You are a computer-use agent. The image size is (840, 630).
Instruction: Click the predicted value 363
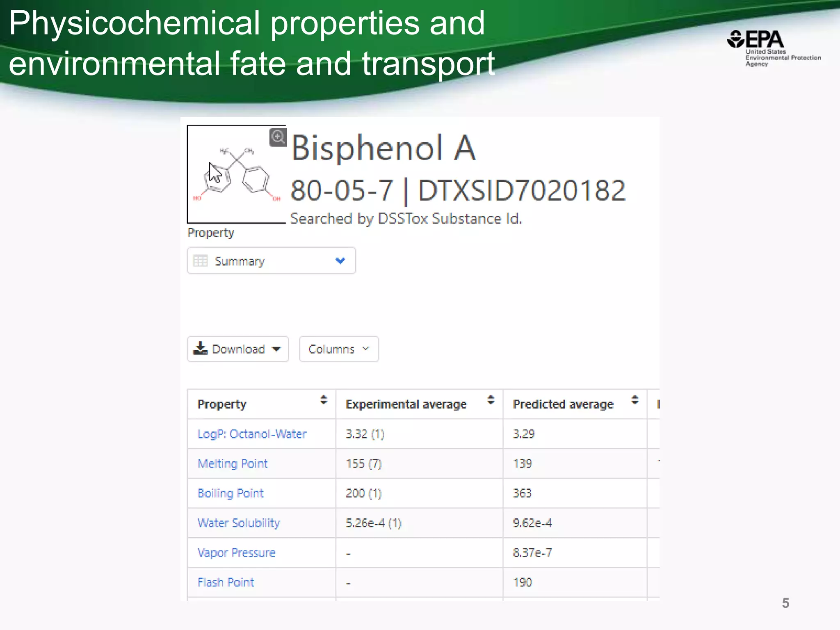(523, 493)
